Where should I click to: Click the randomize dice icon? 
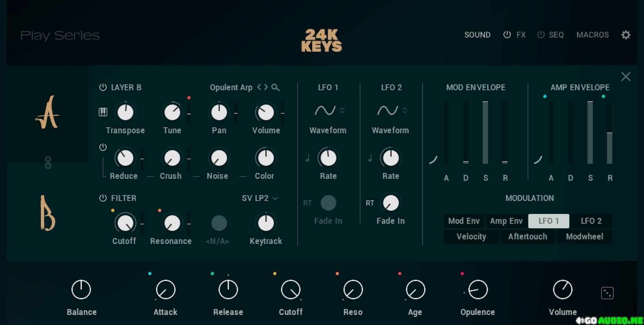click(x=607, y=293)
